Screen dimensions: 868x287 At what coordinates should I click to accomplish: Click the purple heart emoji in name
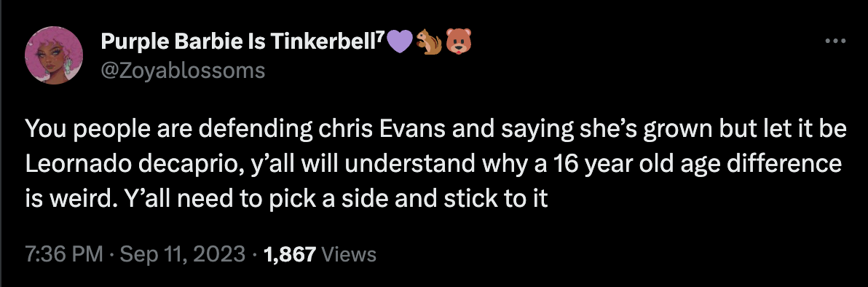tap(398, 43)
